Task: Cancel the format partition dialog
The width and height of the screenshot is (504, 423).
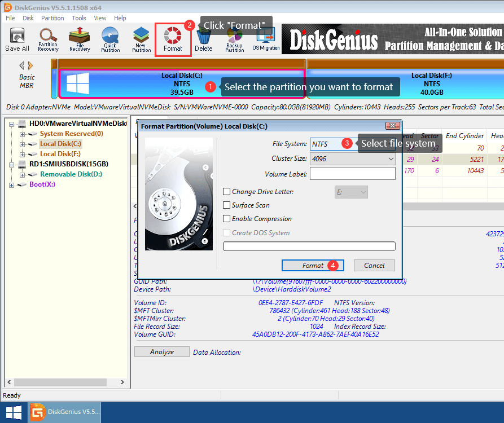Action: coord(374,266)
